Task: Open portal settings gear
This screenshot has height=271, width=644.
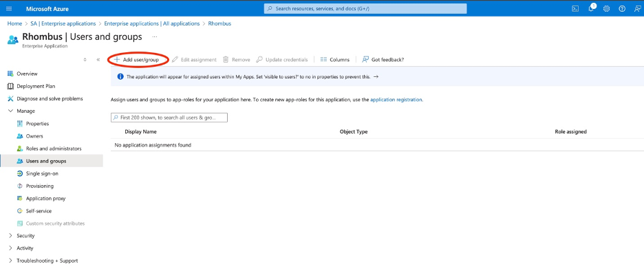Action: pos(606,9)
